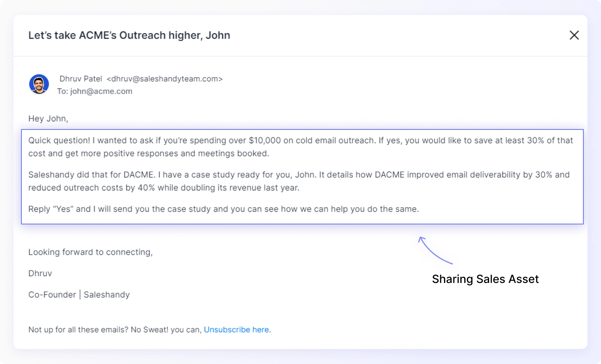
Task: Click Dhruv Patel's profile avatar
Action: [39, 84]
